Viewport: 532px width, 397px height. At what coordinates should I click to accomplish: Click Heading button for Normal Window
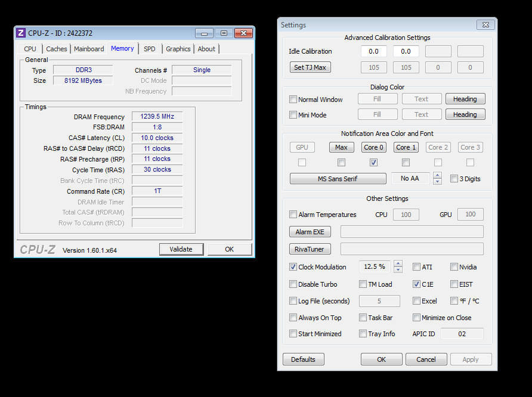click(x=465, y=99)
